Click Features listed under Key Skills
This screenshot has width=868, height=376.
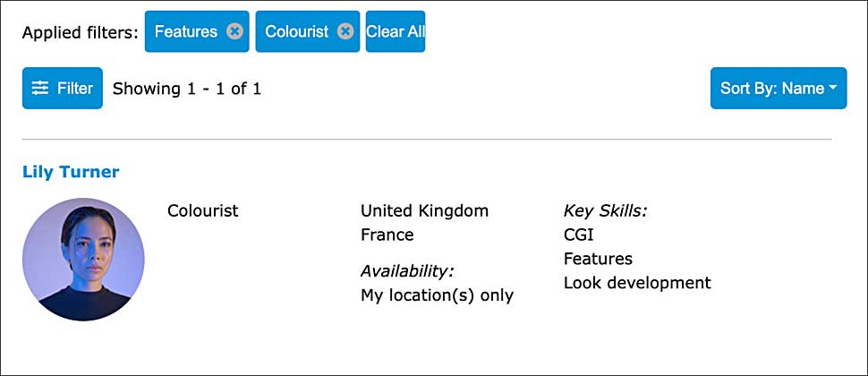tap(598, 260)
